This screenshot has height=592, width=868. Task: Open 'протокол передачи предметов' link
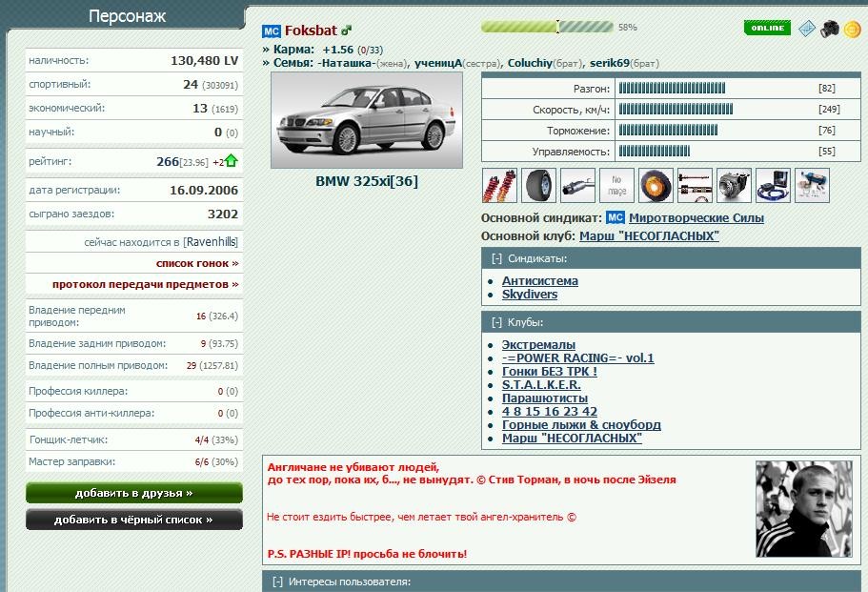click(x=146, y=284)
